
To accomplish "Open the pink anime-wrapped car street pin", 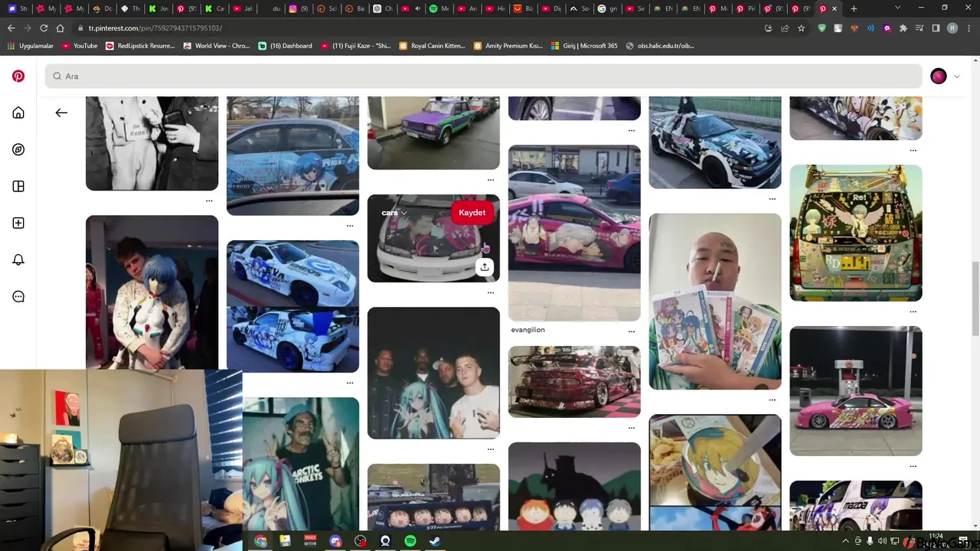I will click(x=574, y=233).
